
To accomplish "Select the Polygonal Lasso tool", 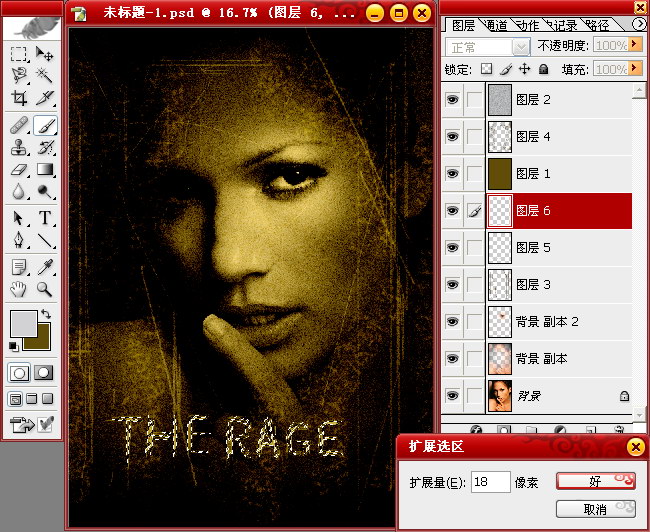I will tap(18, 75).
